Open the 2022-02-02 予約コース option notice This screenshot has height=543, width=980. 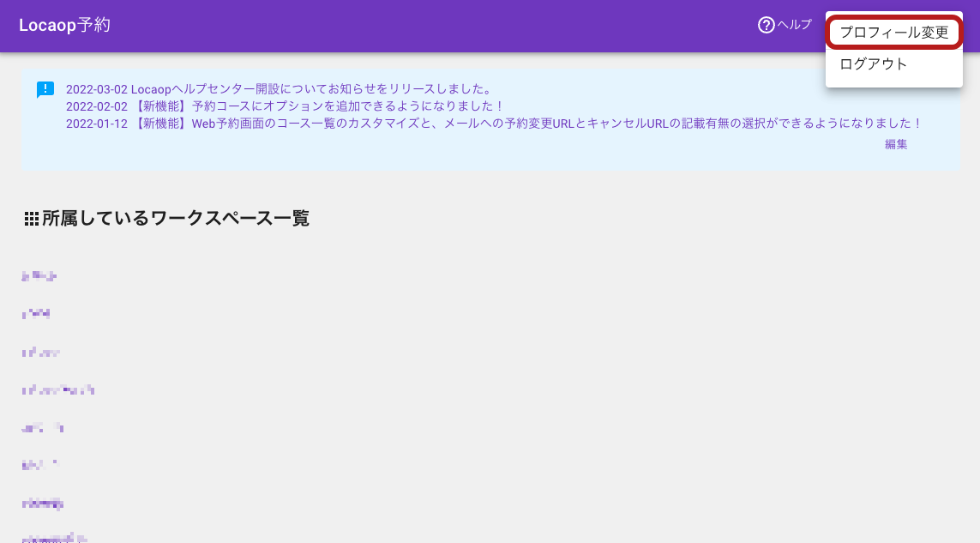pos(285,106)
